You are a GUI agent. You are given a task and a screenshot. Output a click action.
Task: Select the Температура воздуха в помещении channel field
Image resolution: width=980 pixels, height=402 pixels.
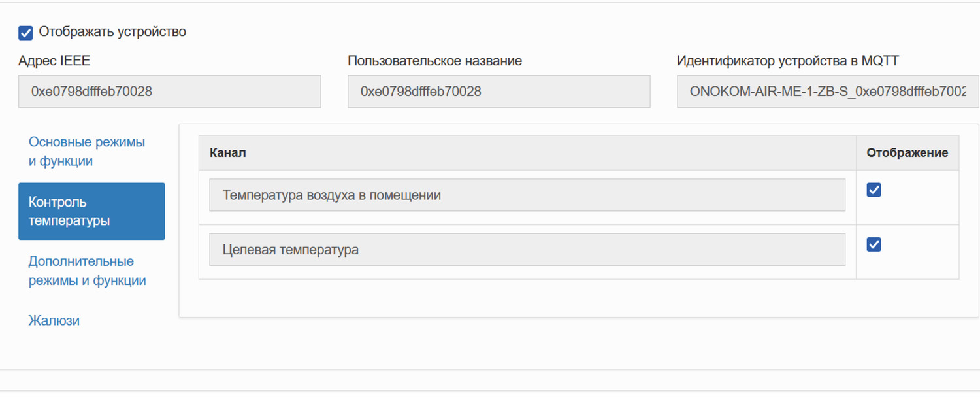click(x=527, y=195)
